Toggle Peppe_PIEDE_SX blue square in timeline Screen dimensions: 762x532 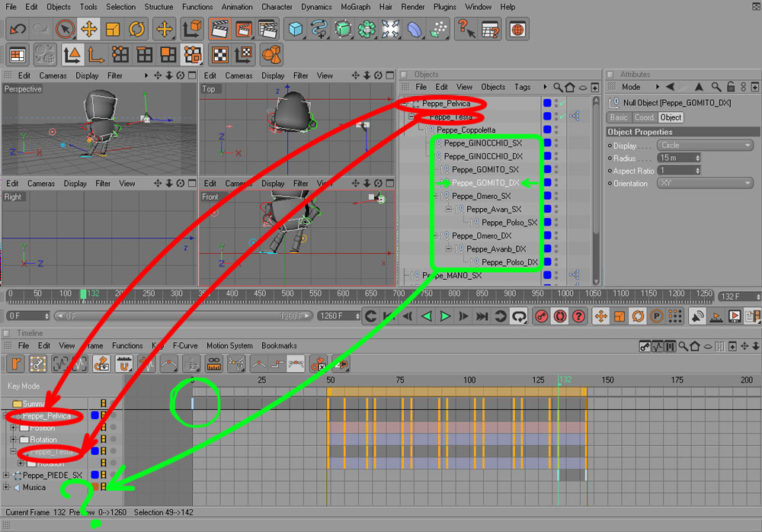pyautogui.click(x=94, y=475)
